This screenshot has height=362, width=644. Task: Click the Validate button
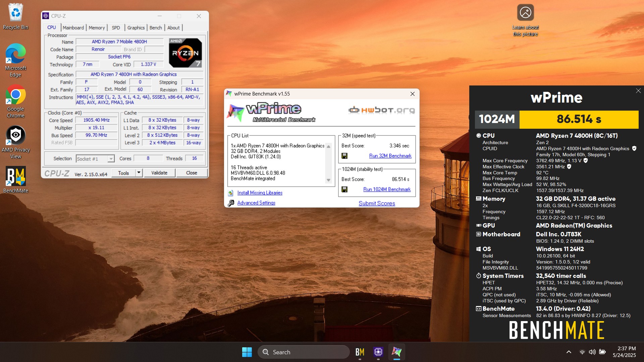click(x=159, y=173)
